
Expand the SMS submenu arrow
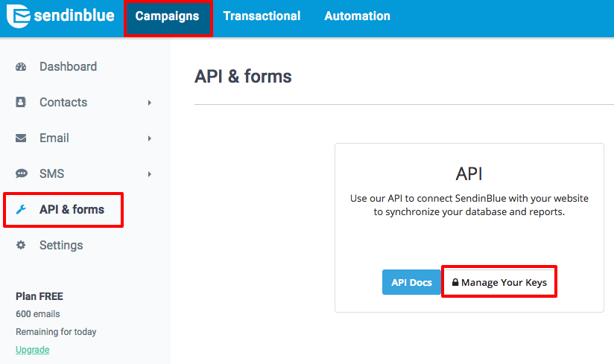(150, 174)
